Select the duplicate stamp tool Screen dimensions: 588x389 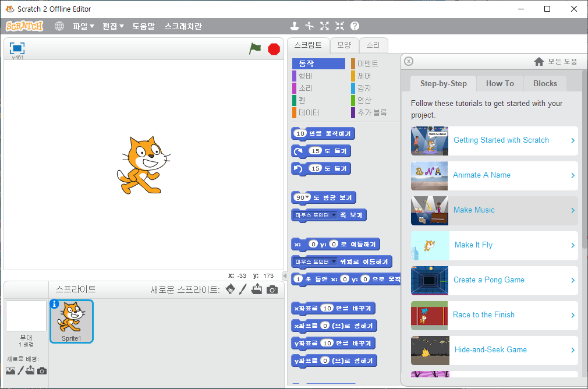tap(295, 26)
